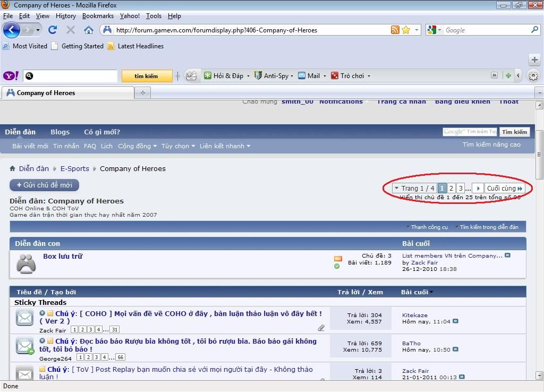Open the Box lưu trữ subforum link
Viewport: 544px width, 392px height.
(x=63, y=256)
